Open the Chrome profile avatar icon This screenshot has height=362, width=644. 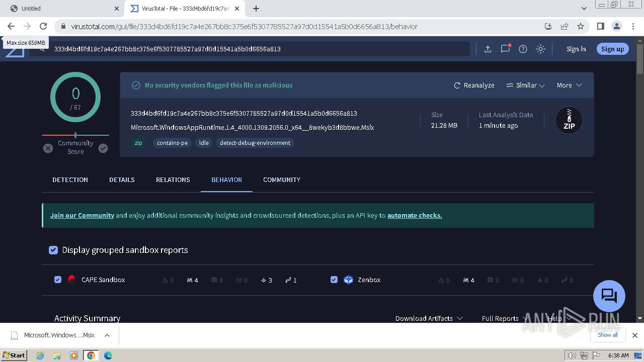click(616, 26)
